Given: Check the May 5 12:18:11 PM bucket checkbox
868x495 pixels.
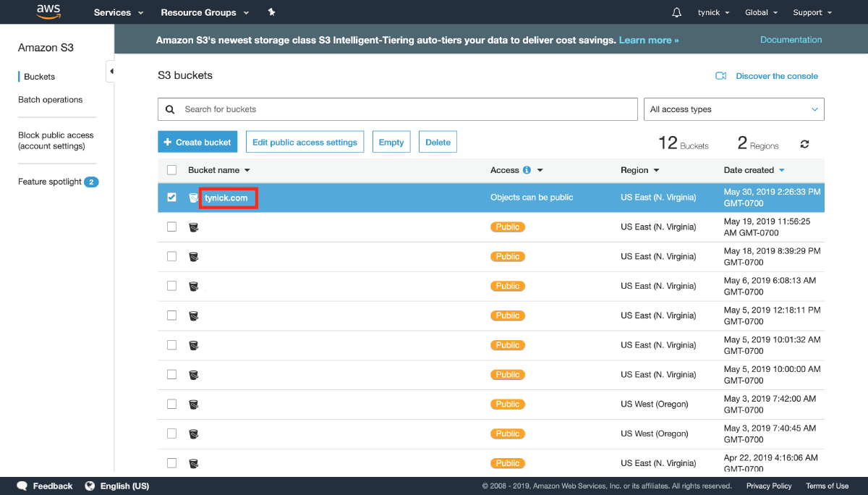Looking at the screenshot, I should [x=171, y=316].
